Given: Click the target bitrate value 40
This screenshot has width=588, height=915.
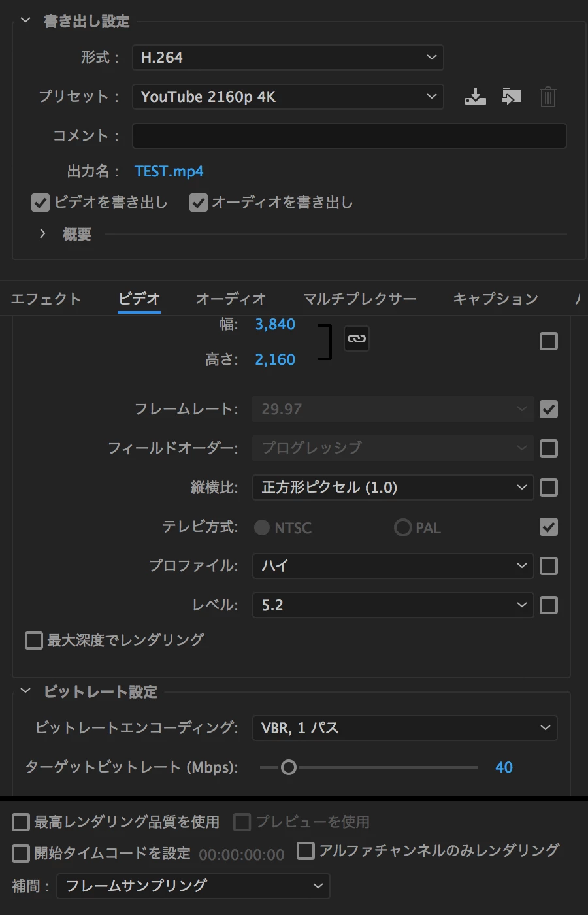Looking at the screenshot, I should tap(504, 767).
